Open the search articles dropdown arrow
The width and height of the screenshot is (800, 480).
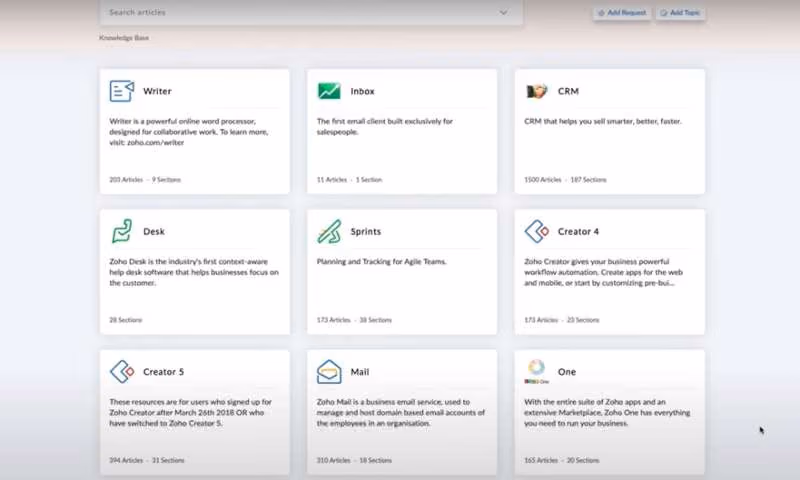point(504,12)
